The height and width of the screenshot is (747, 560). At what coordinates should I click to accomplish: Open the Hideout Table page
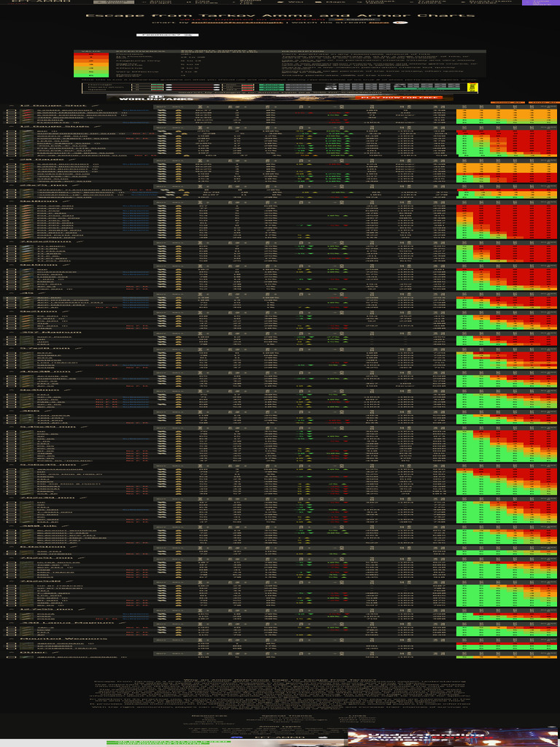pos(371,2)
